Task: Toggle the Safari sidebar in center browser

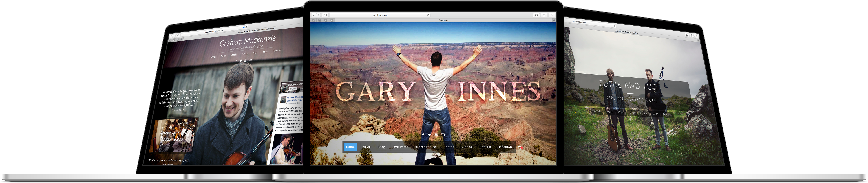Action: 325,15
